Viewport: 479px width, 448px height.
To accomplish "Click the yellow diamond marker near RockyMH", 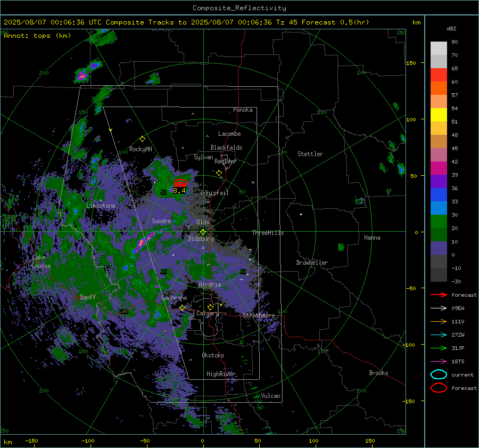I will pyautogui.click(x=142, y=139).
